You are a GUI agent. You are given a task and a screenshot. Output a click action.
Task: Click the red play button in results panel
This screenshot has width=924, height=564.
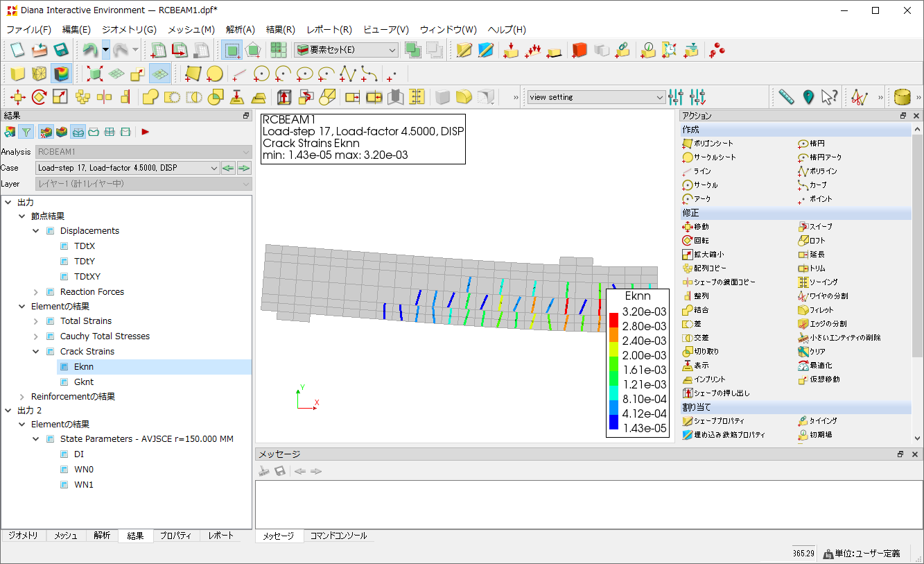(146, 132)
